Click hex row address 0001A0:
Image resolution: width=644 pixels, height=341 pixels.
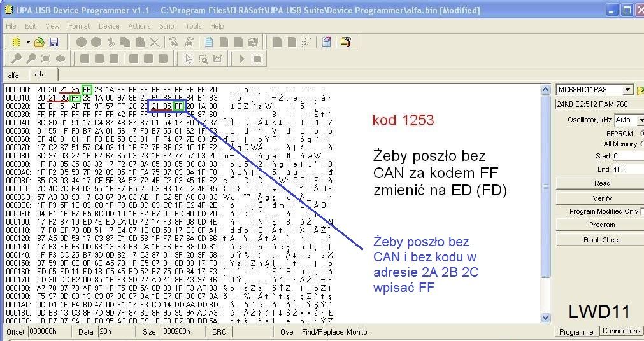18,305
